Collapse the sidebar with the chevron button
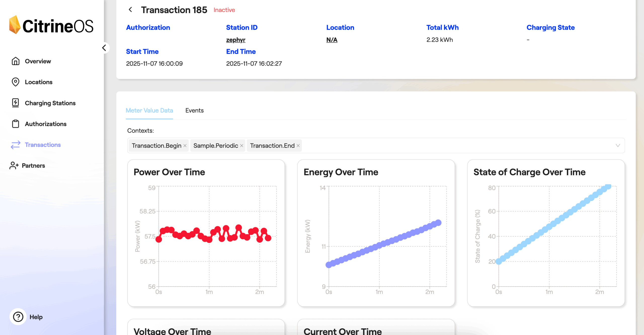Screen dimensions: 644x335 click(x=104, y=48)
